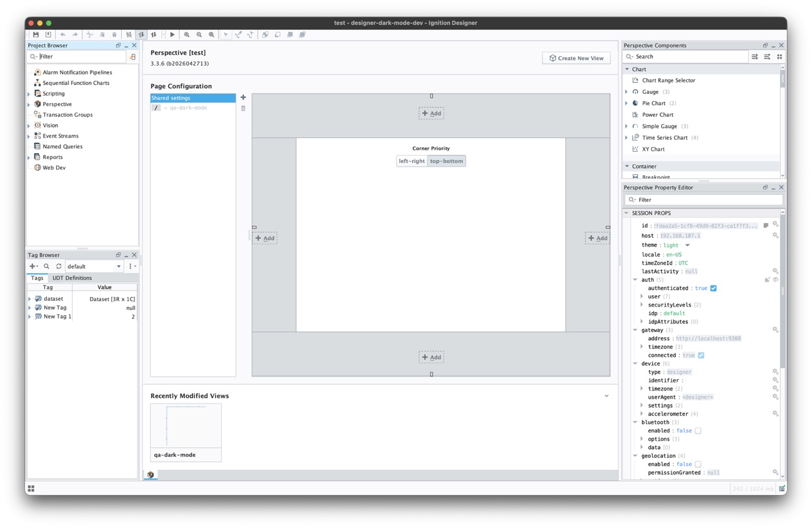Expand the Gauge component group
Viewport: 812px width, 528px height.
coord(626,92)
